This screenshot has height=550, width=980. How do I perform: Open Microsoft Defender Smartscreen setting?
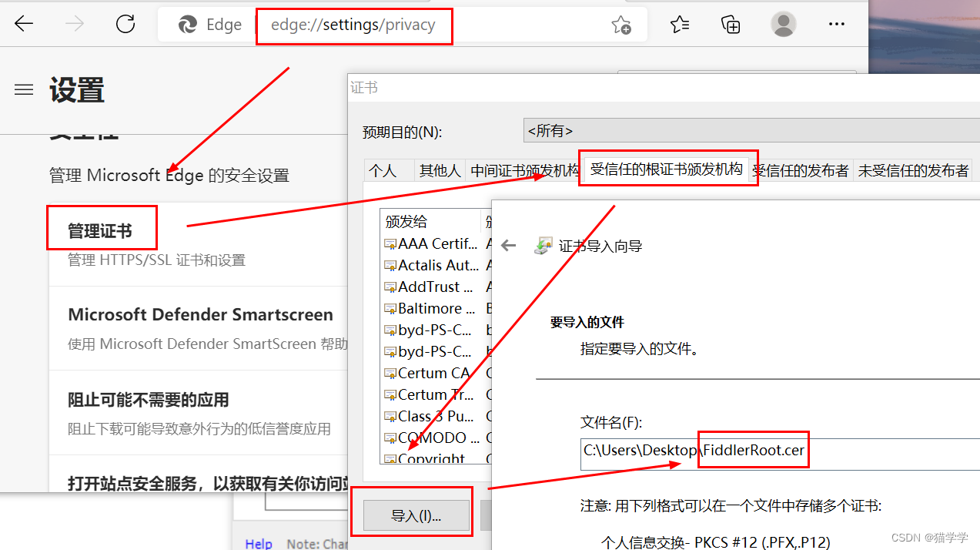pos(200,314)
